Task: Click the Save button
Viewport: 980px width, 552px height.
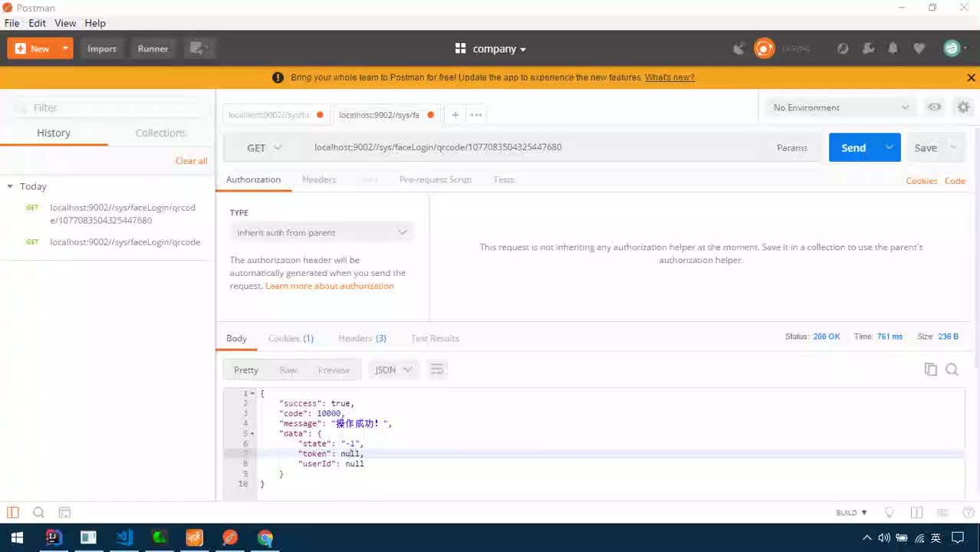Action: (926, 148)
